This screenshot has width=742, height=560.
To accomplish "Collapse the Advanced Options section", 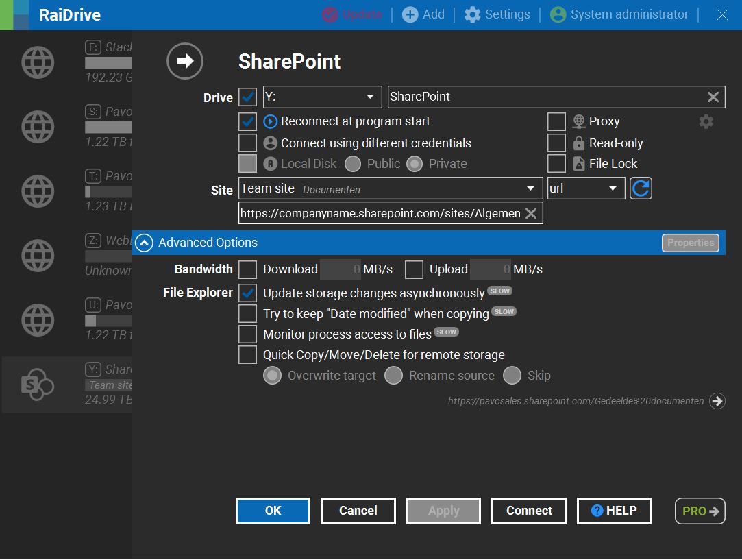I will point(144,243).
